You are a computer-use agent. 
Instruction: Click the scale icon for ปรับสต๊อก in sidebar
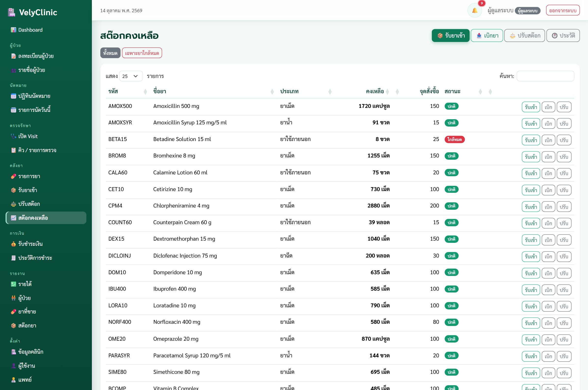[x=13, y=204]
